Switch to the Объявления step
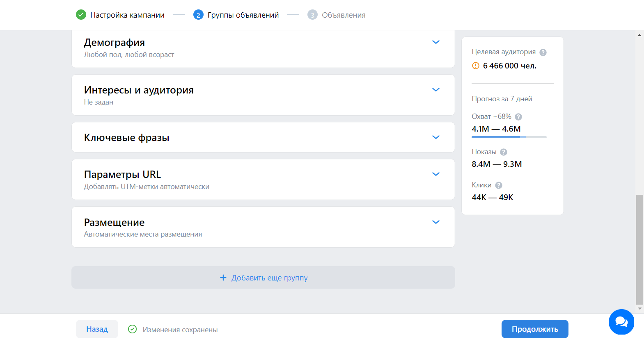 [x=344, y=15]
